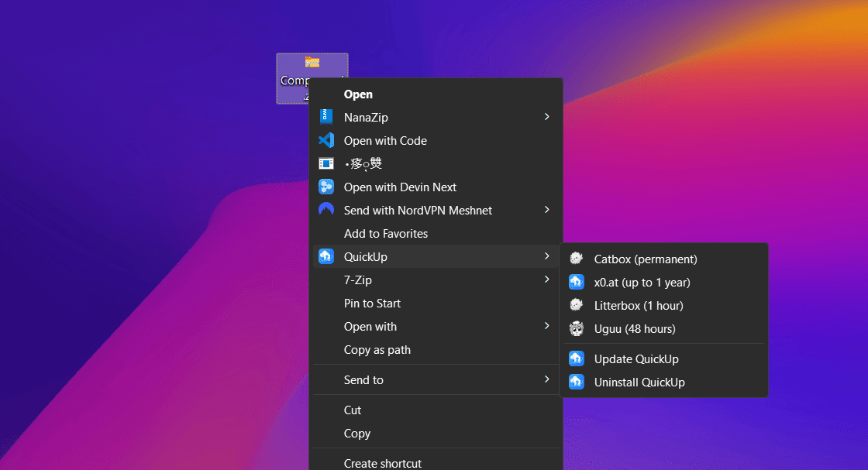This screenshot has width=868, height=470.
Task: Upload via Uguu (48 hours)
Action: (x=663, y=328)
